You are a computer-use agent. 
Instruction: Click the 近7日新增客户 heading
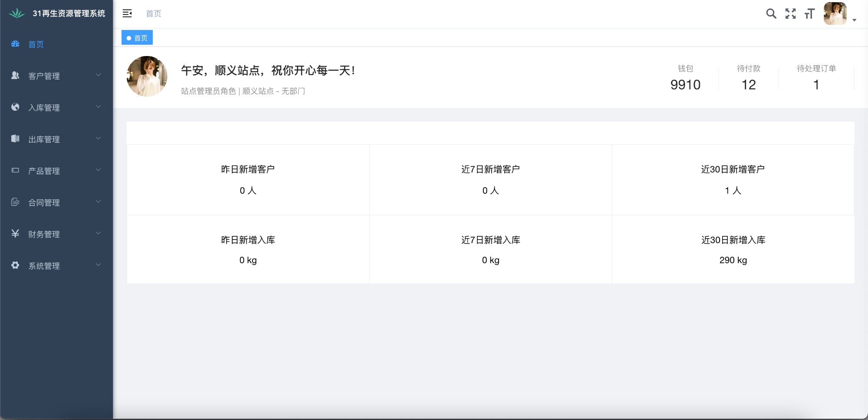(490, 169)
